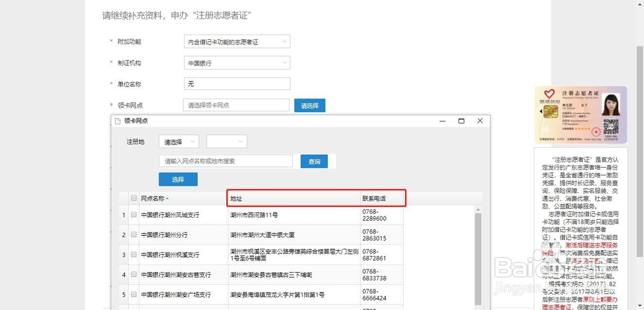Check the box for 中国银行潮州潮安古巷支行
644x310 pixels.
[x=134, y=275]
